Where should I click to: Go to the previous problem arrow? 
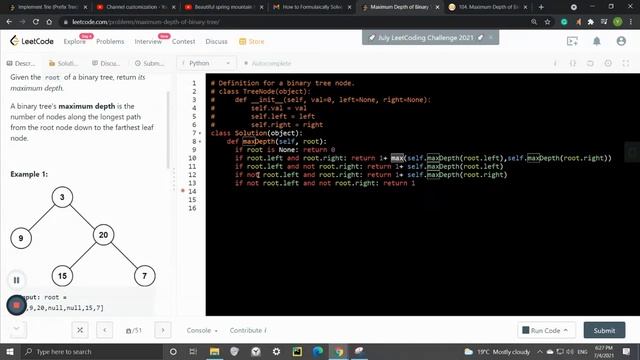pyautogui.click(x=105, y=330)
